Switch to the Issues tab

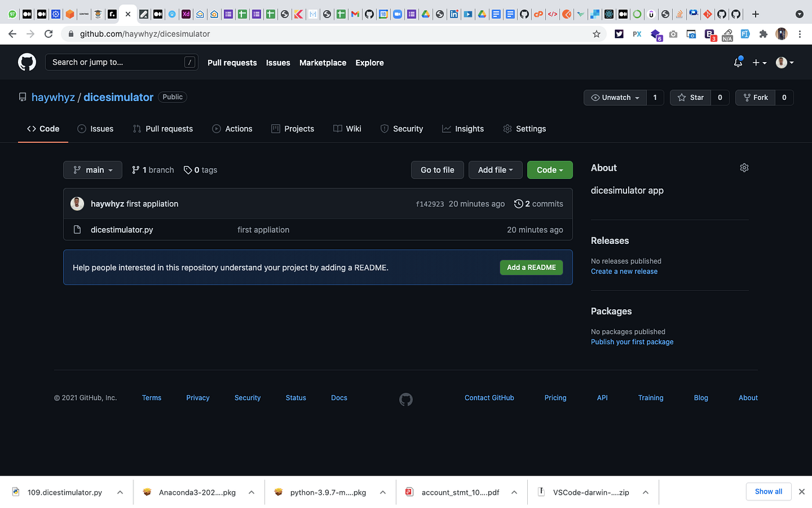(x=96, y=129)
